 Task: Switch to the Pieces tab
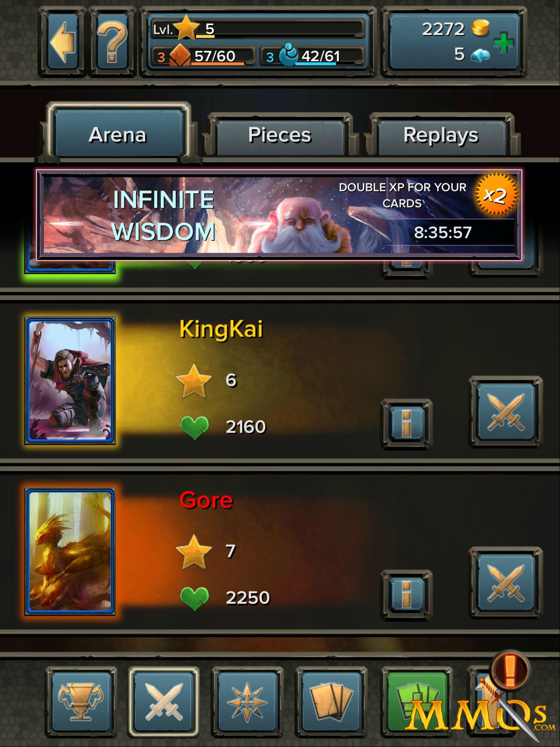(x=279, y=135)
